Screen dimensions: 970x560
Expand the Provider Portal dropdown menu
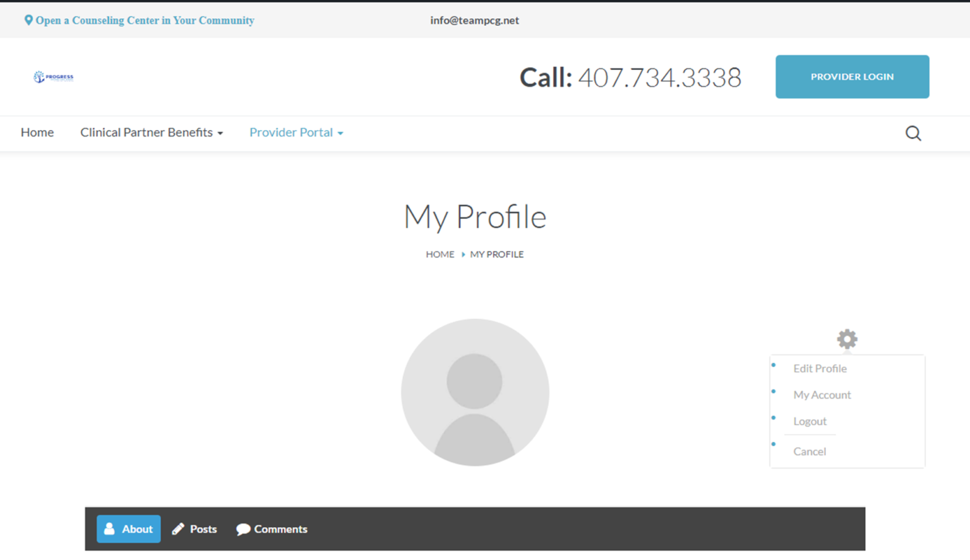pyautogui.click(x=296, y=133)
